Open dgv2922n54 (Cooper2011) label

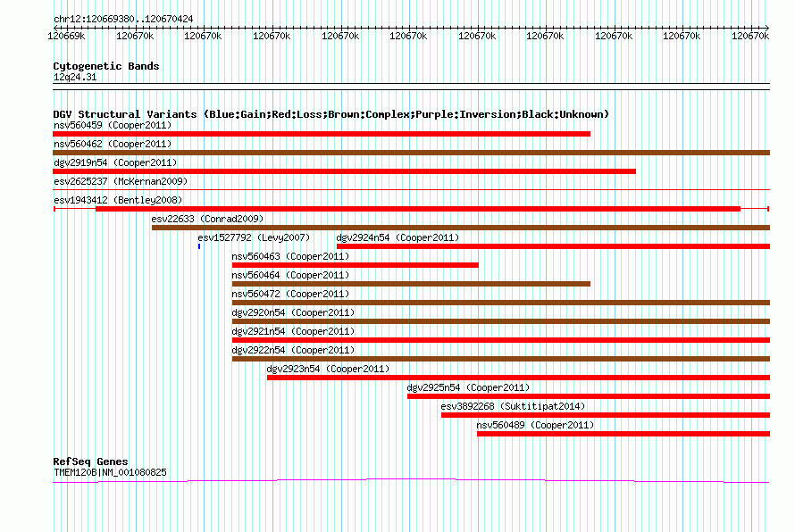coord(293,350)
